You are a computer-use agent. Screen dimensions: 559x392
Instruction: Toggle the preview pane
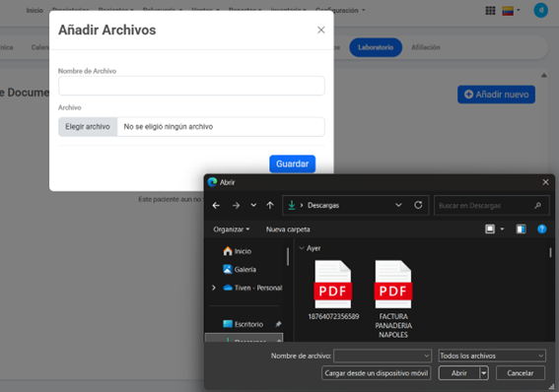521,229
